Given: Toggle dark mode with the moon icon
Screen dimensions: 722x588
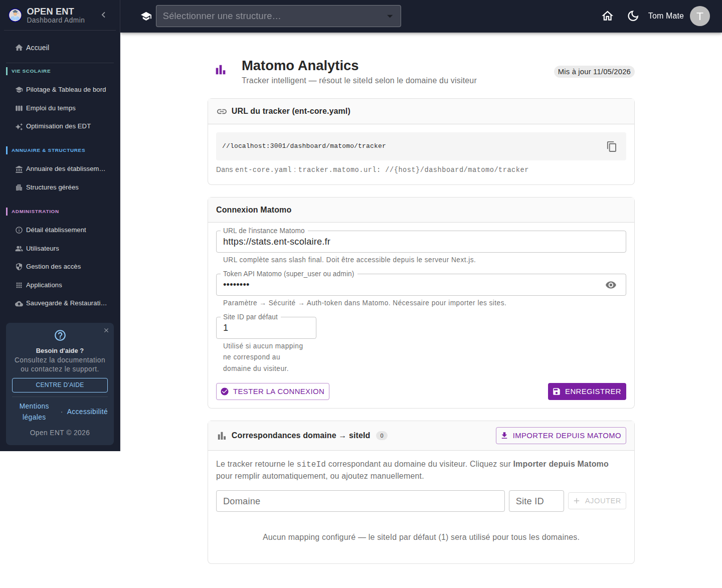Looking at the screenshot, I should click(633, 16).
